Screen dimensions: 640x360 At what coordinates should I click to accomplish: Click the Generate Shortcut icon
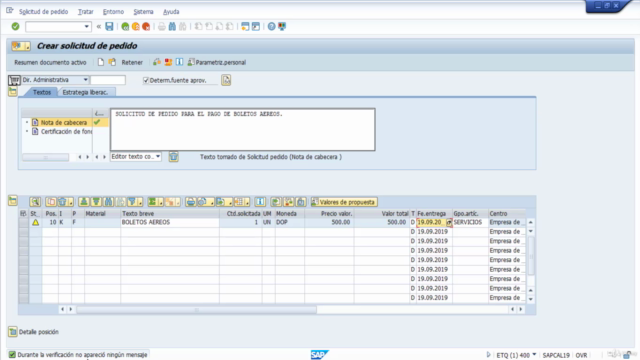(256, 27)
